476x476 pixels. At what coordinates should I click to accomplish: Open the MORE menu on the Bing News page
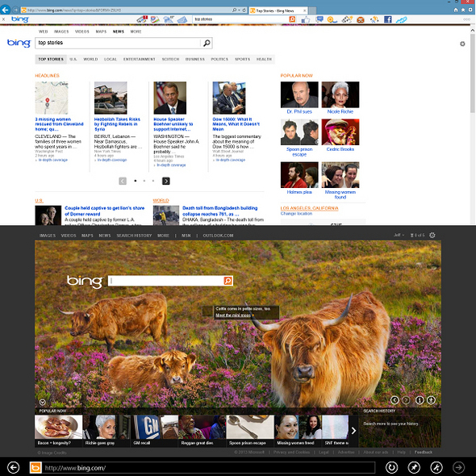click(x=136, y=31)
